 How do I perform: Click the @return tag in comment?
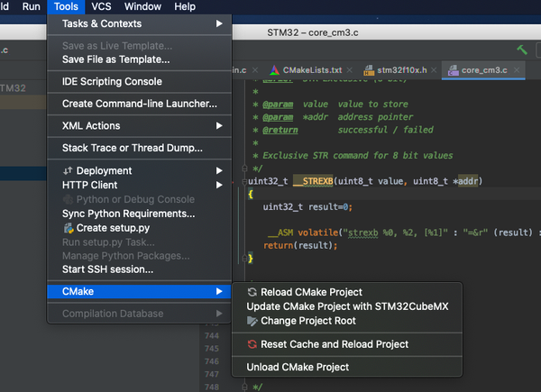280,130
